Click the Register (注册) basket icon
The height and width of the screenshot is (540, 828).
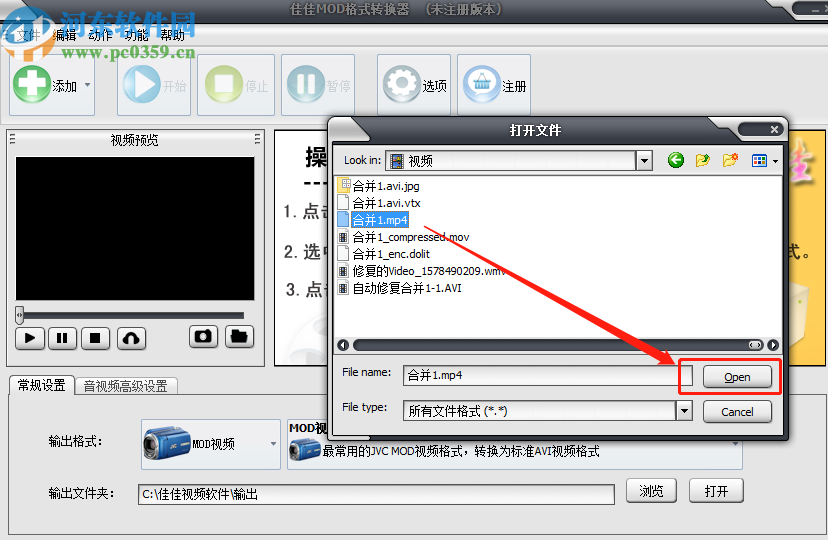pos(482,84)
